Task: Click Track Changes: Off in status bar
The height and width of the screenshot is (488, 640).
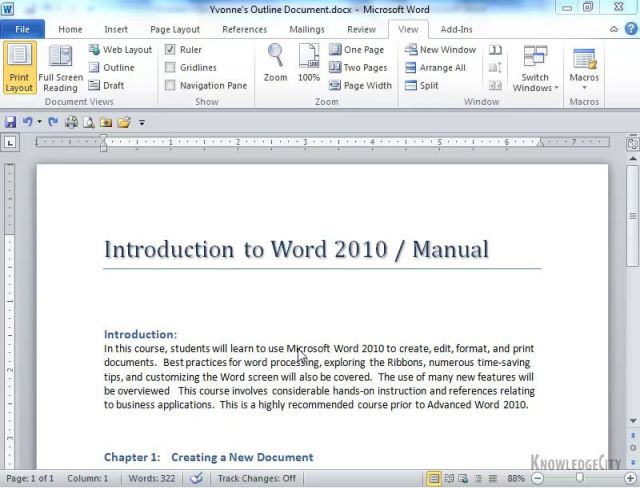Action: 257,478
